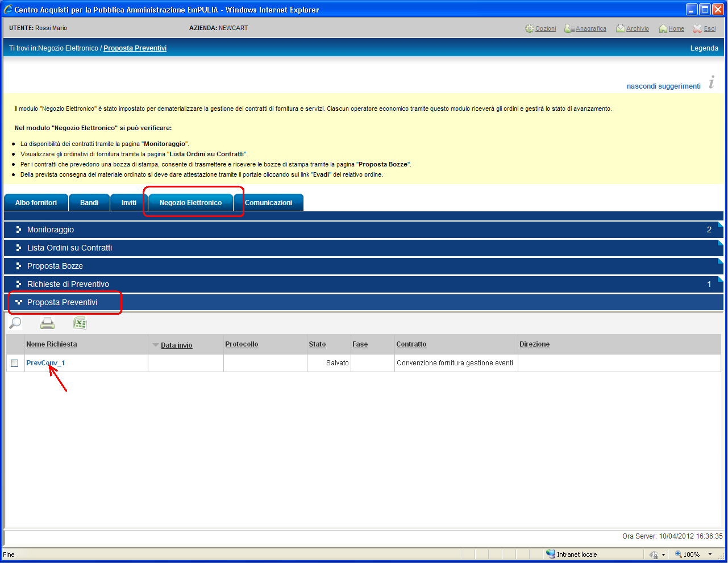Viewport: 728px width, 563px height.
Task: Click the Opzioni gear icon
Action: pyautogui.click(x=530, y=28)
